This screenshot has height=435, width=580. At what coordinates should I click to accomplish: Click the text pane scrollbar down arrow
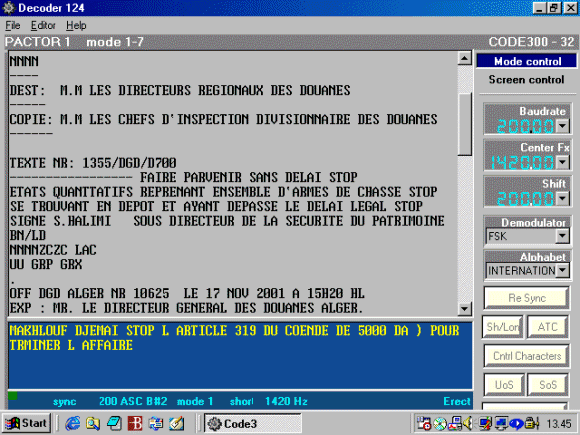click(465, 308)
